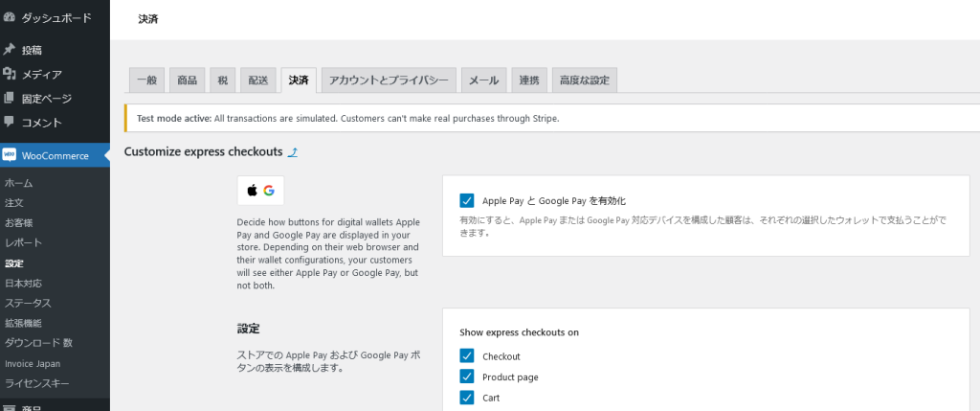Click the Apple Pay and Google Pay logo

(260, 191)
